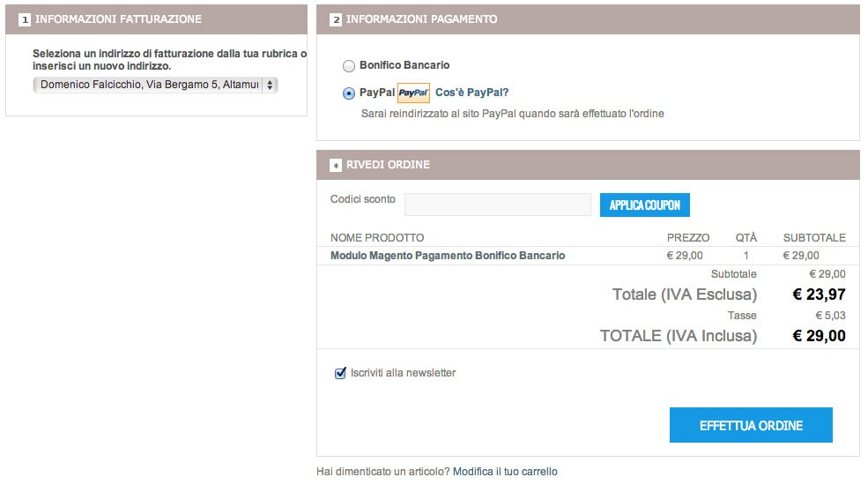Click the PayPal logo icon
The height and width of the screenshot is (492, 868).
click(413, 93)
